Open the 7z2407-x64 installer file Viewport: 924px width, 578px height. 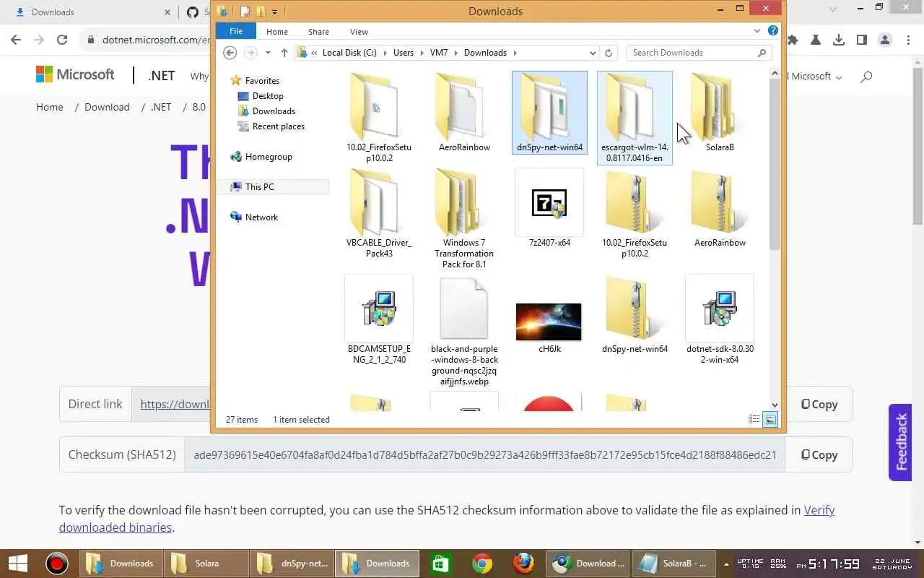549,210
